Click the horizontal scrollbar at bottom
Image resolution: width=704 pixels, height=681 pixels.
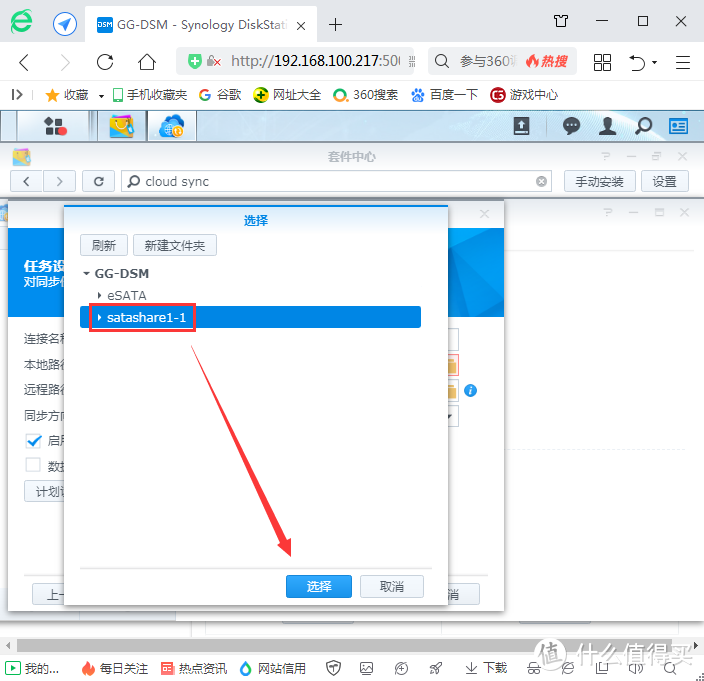coord(344,646)
